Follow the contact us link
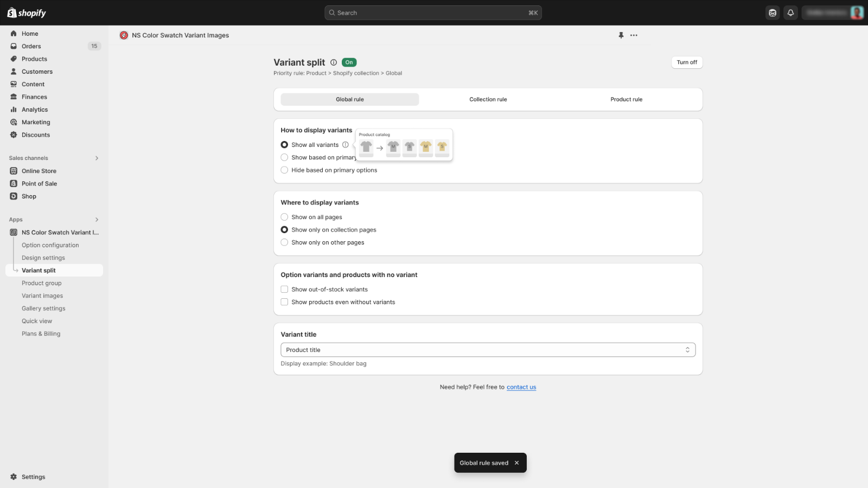The height and width of the screenshot is (488, 868). point(521,387)
